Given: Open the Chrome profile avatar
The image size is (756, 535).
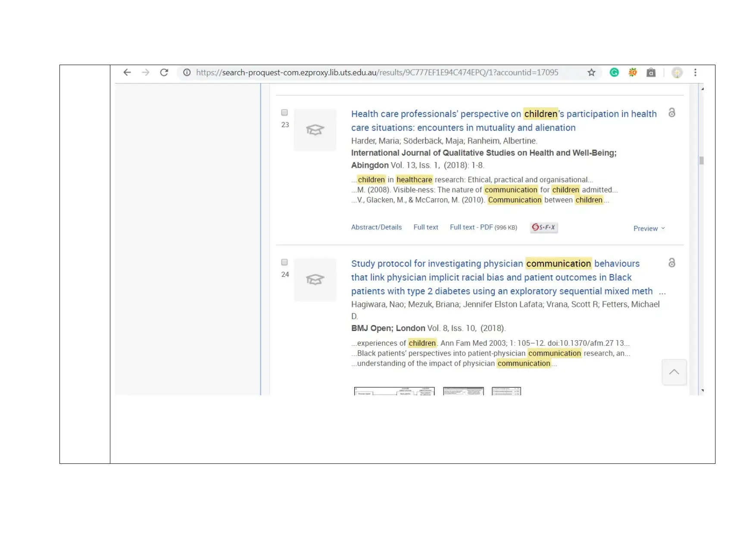Looking at the screenshot, I should click(x=677, y=72).
